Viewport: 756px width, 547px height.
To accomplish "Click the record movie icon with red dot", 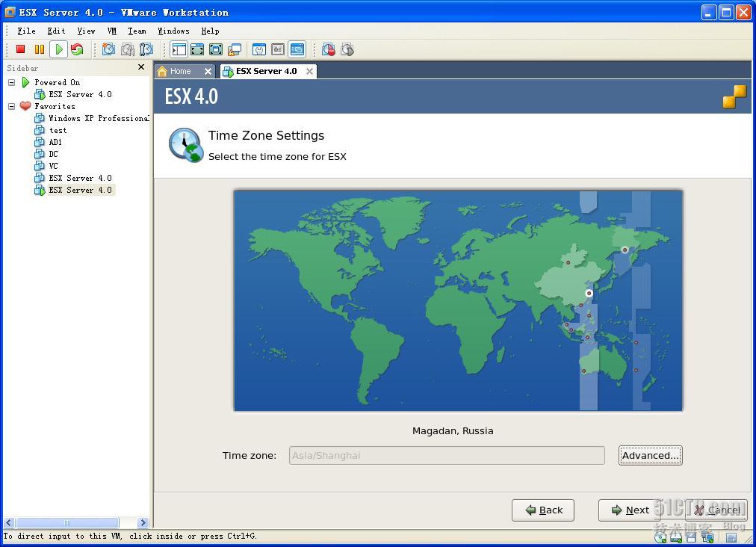I will click(x=329, y=49).
